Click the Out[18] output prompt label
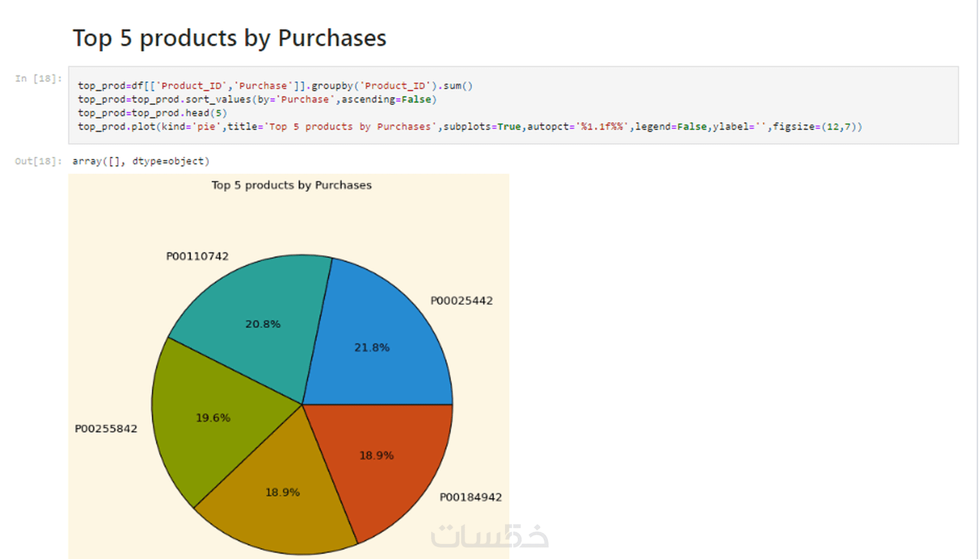This screenshot has height=559, width=980. coord(38,161)
